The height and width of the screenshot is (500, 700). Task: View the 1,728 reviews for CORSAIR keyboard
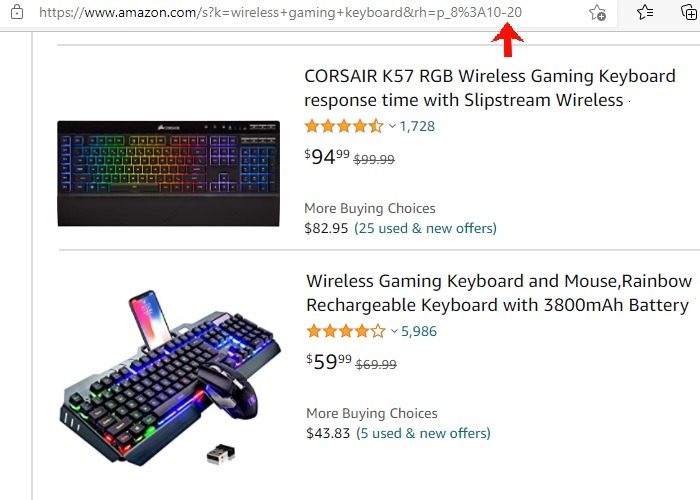tap(417, 127)
